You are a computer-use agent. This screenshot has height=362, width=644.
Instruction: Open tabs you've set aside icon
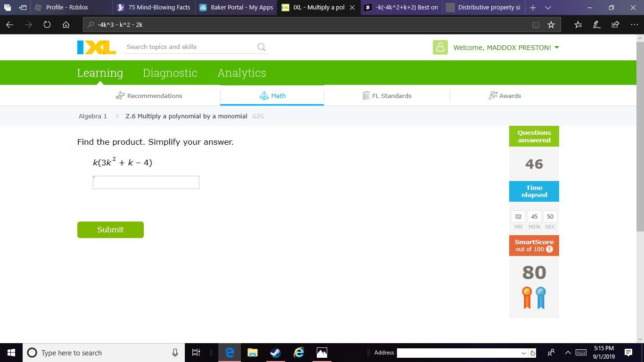point(7,8)
